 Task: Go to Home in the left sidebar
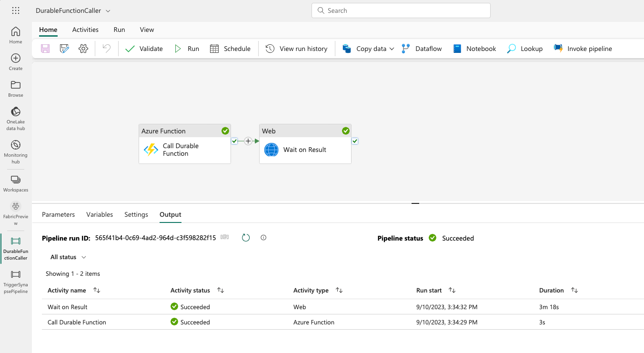[x=16, y=35]
